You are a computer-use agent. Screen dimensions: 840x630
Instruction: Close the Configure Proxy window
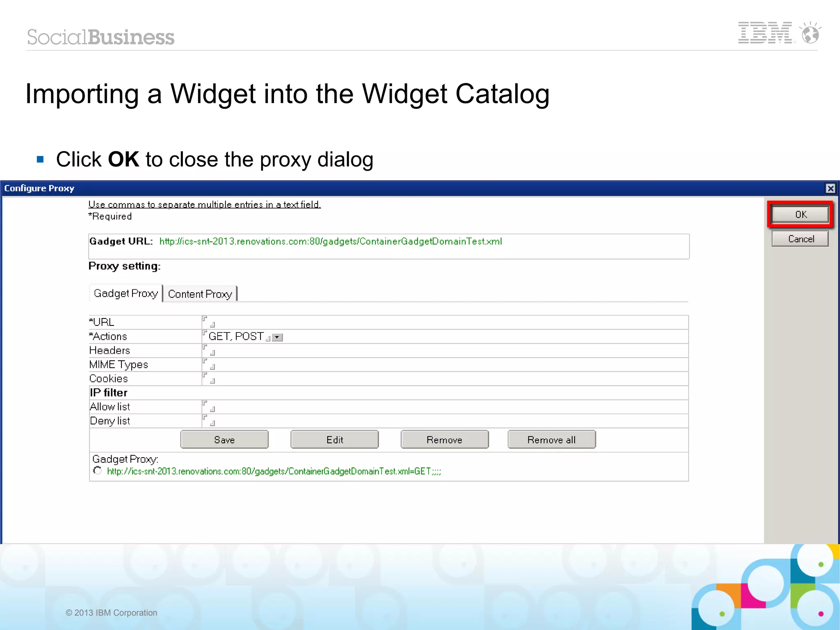(x=831, y=188)
